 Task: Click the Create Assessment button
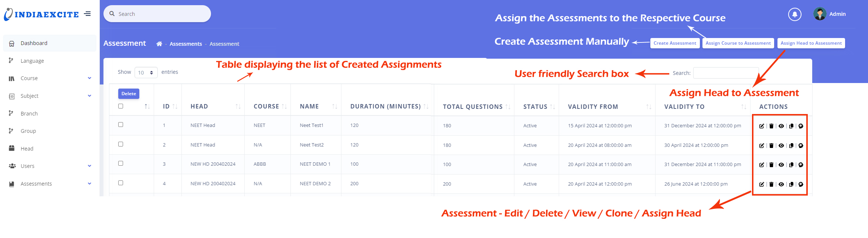[x=675, y=43]
